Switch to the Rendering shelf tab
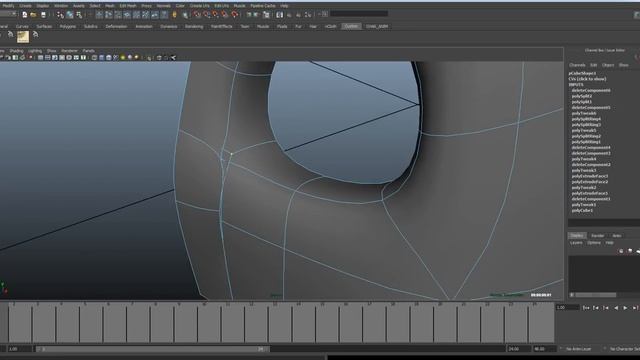The image size is (640, 360). point(194,26)
